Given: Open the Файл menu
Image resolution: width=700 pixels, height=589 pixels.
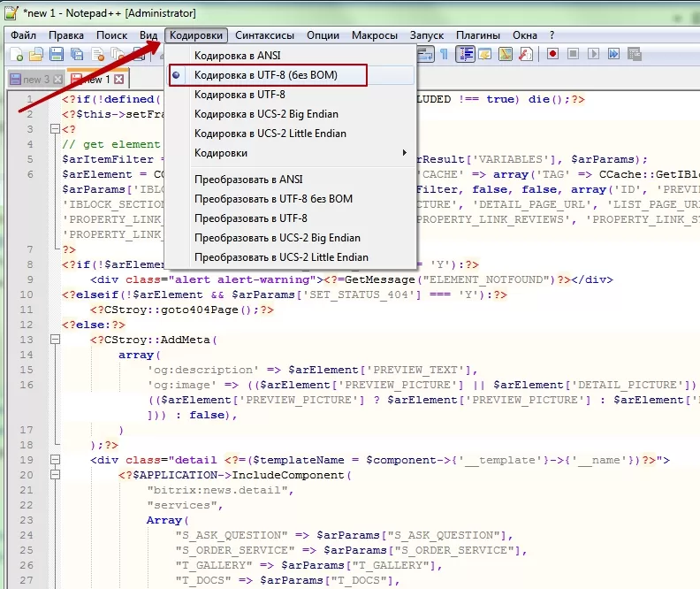Looking at the screenshot, I should 23,35.
